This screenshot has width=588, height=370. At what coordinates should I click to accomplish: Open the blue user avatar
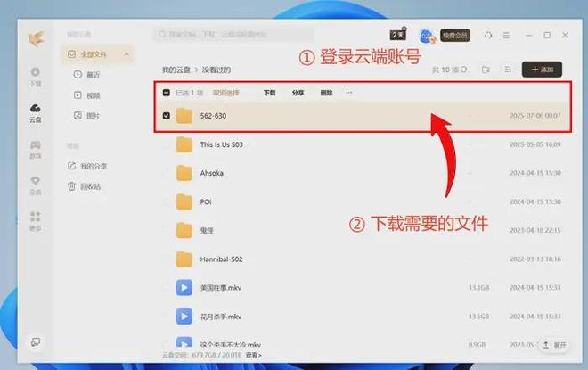427,36
